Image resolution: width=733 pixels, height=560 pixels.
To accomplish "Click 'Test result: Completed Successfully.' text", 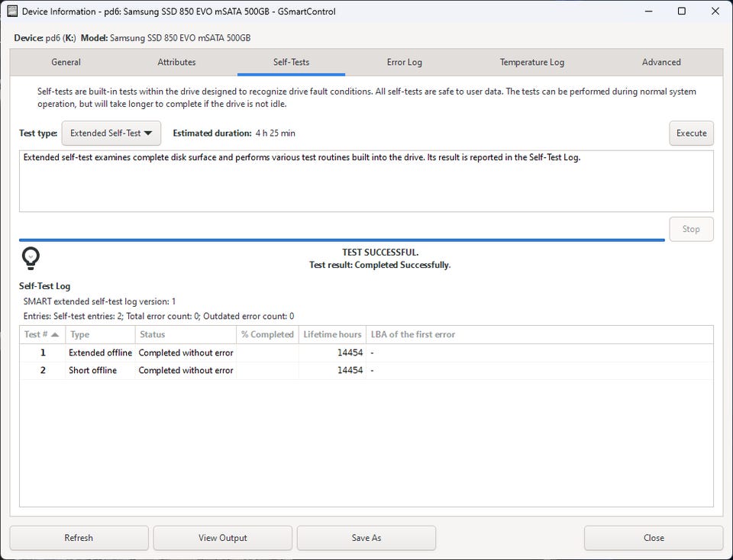I will coord(380,265).
